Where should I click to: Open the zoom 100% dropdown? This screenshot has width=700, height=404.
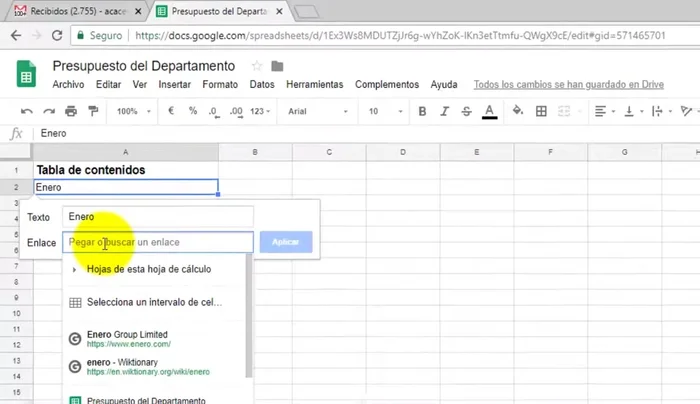tap(132, 111)
